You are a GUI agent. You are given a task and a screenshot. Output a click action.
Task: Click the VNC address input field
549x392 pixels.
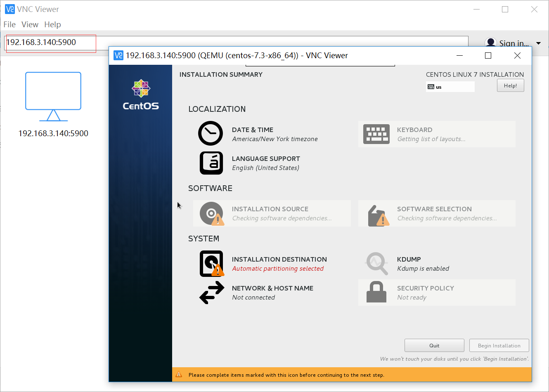coord(237,42)
